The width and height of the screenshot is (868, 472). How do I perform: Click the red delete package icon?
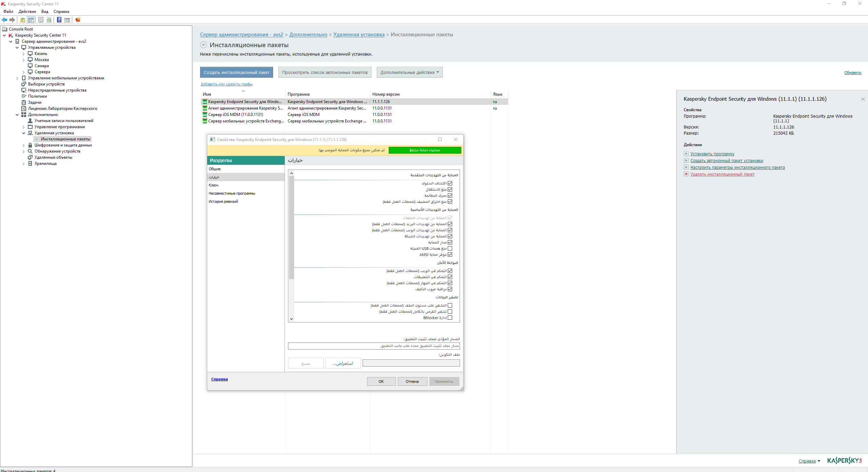(x=686, y=174)
